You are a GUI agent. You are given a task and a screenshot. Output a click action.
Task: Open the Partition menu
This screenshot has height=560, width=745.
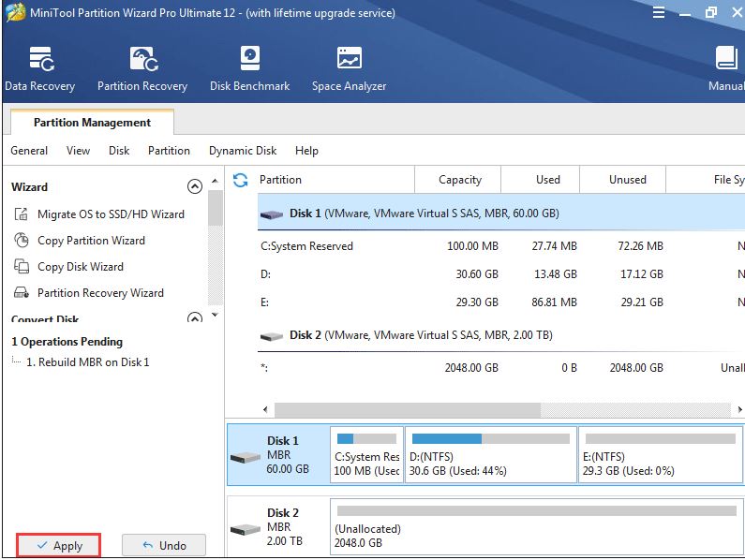tap(169, 151)
